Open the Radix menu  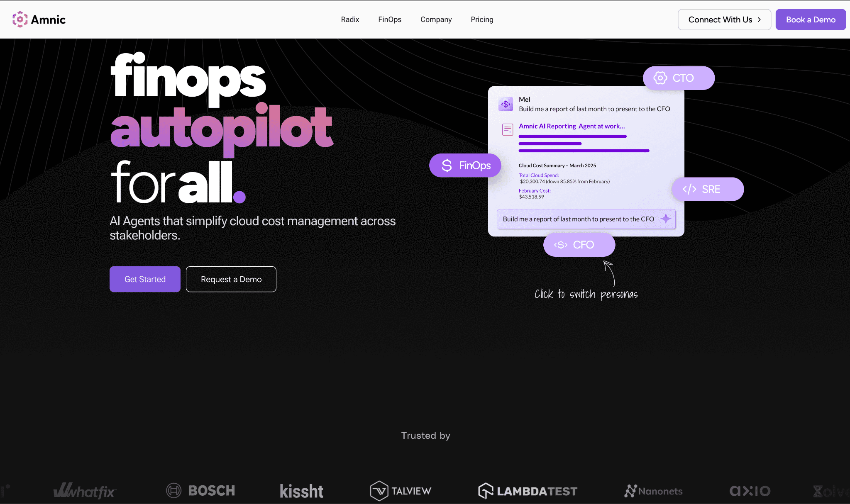(350, 19)
